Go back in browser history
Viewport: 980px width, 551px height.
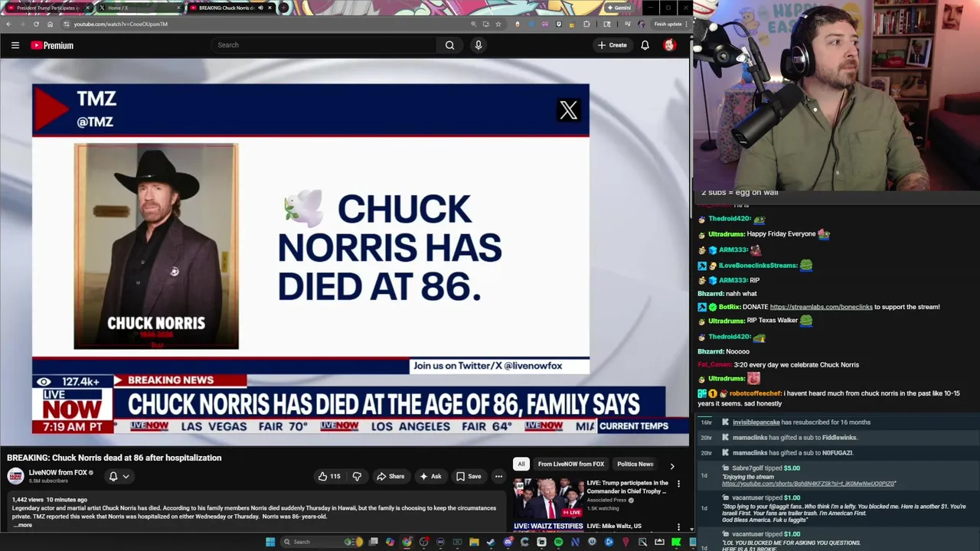[8, 24]
